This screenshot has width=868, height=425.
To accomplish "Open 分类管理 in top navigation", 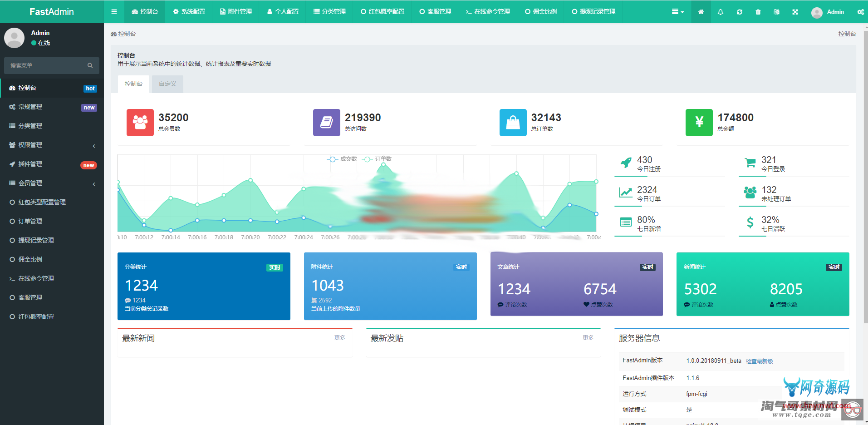I will coord(329,12).
